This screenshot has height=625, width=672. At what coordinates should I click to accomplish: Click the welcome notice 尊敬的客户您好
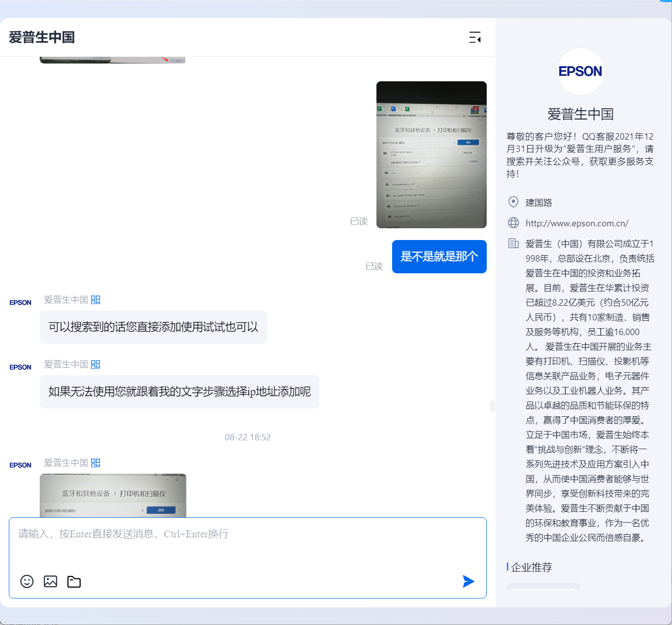point(580,155)
